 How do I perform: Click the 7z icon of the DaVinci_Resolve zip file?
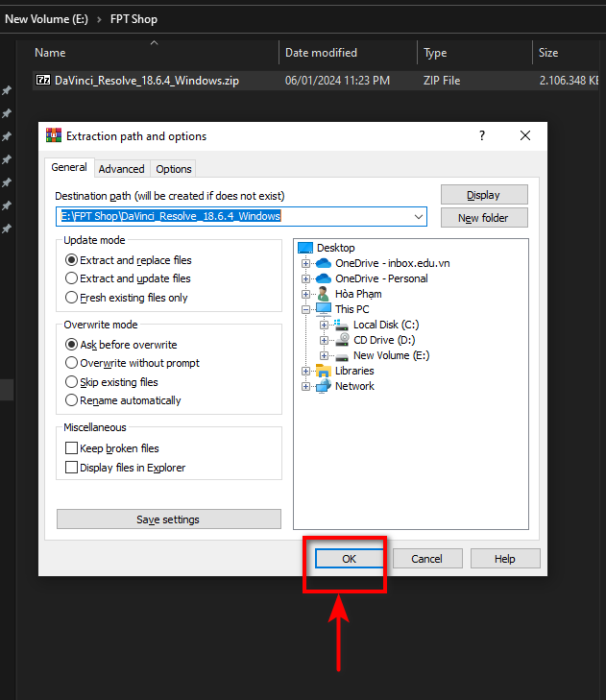43,80
